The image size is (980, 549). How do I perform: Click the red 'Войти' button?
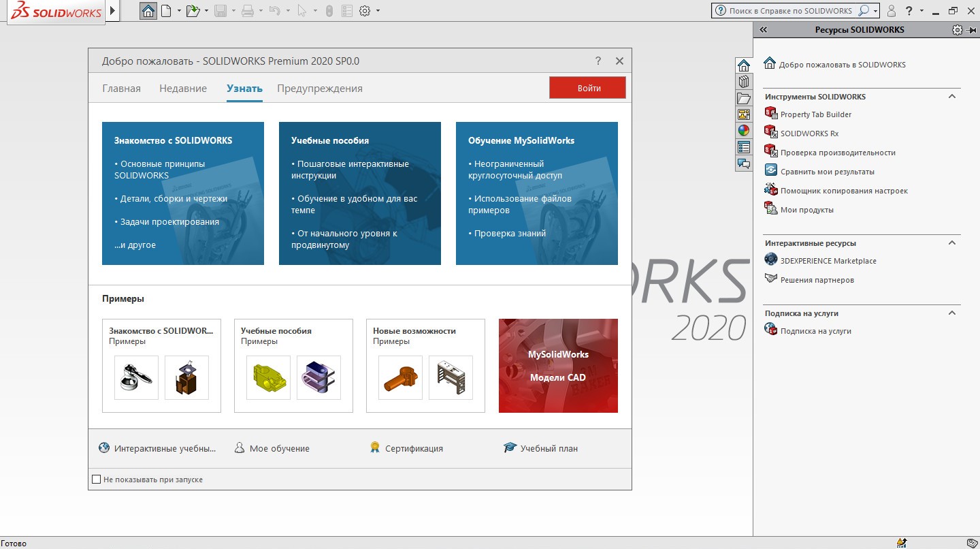588,88
